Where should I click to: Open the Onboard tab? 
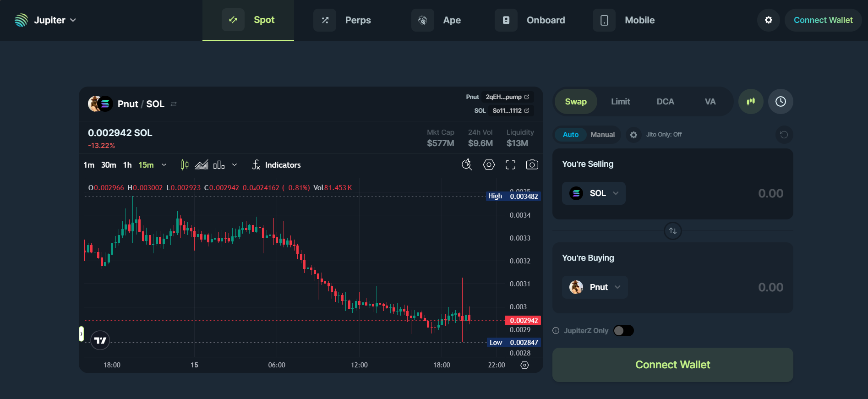click(x=530, y=20)
